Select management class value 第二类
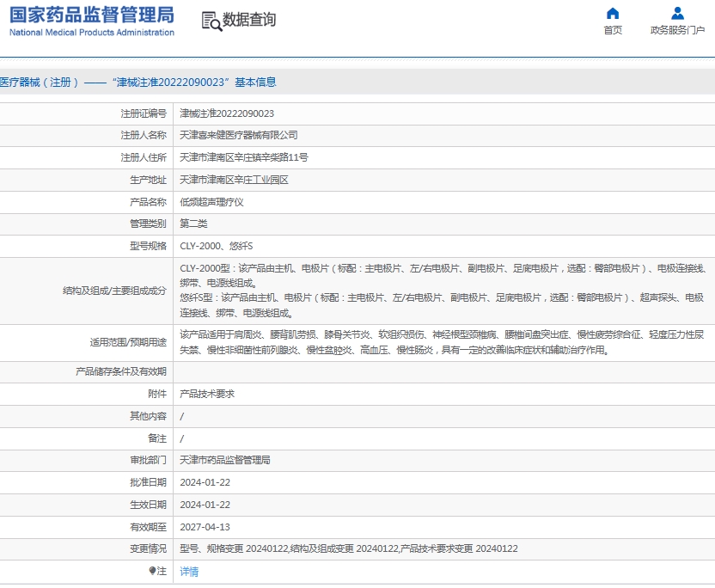The image size is (715, 588). 193,224
